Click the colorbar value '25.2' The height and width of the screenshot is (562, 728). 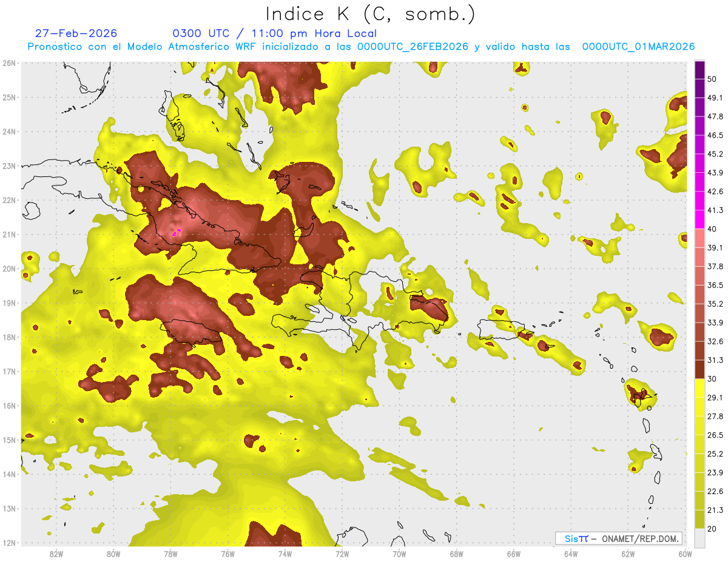pyautogui.click(x=716, y=453)
